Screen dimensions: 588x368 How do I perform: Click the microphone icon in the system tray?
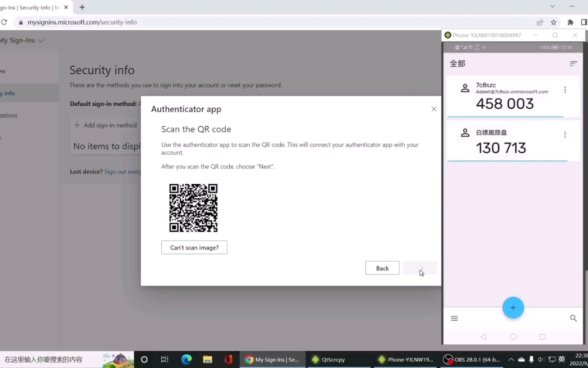(532, 359)
